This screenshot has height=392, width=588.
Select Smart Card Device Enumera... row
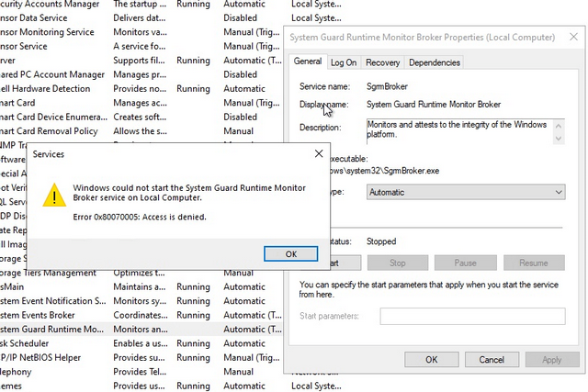tap(141, 117)
